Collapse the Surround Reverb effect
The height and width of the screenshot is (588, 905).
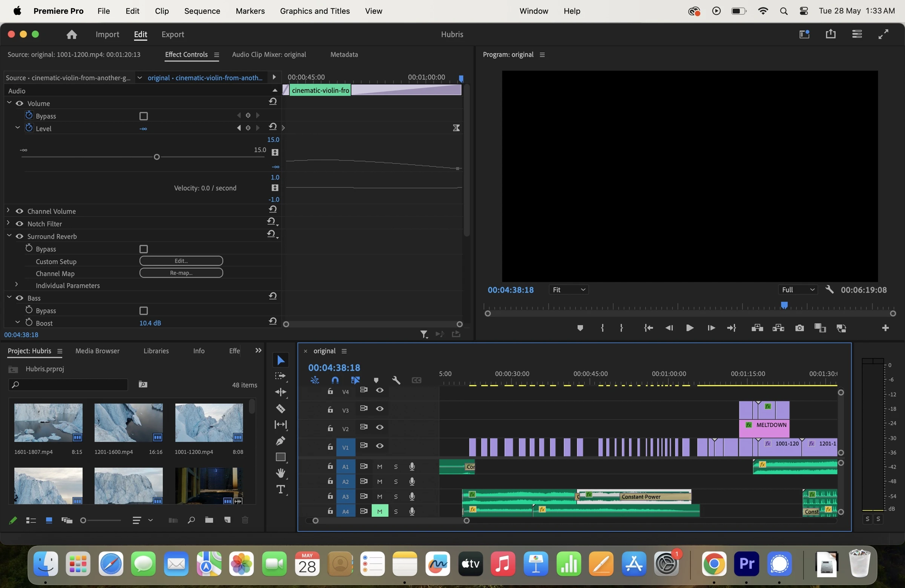point(9,236)
